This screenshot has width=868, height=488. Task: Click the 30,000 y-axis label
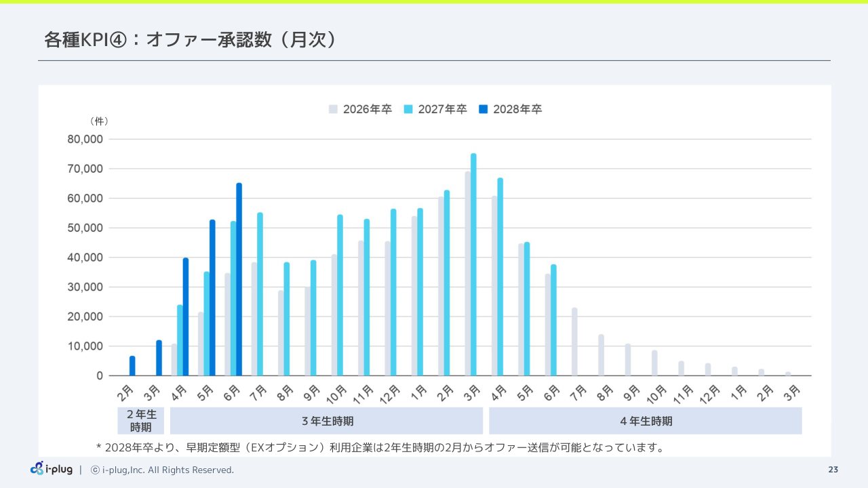(x=85, y=287)
